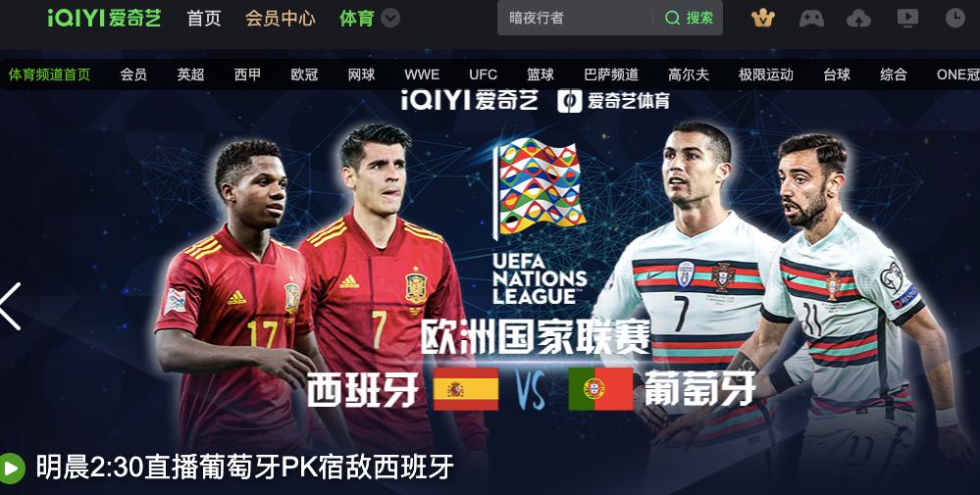980x495 pixels.
Task: Open watch history clock icon
Action: point(955,18)
